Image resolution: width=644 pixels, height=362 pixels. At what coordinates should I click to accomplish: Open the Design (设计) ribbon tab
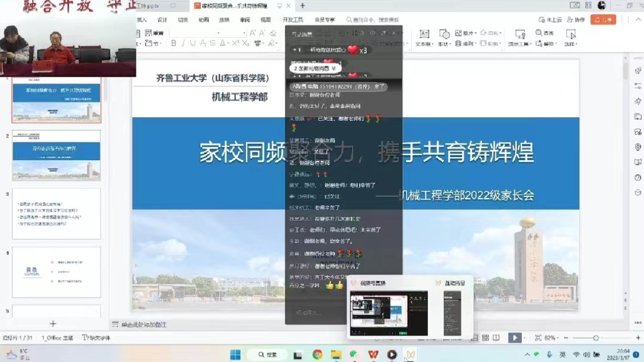pyautogui.click(x=162, y=20)
